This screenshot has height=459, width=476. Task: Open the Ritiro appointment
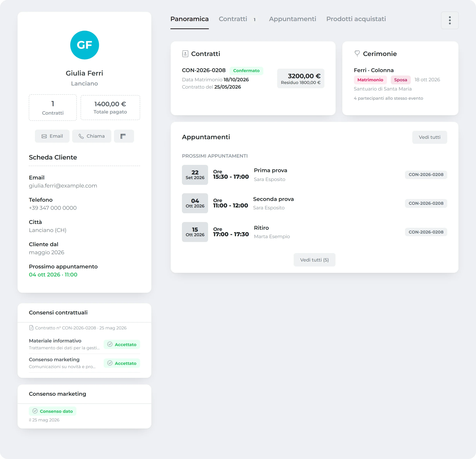coord(261,228)
